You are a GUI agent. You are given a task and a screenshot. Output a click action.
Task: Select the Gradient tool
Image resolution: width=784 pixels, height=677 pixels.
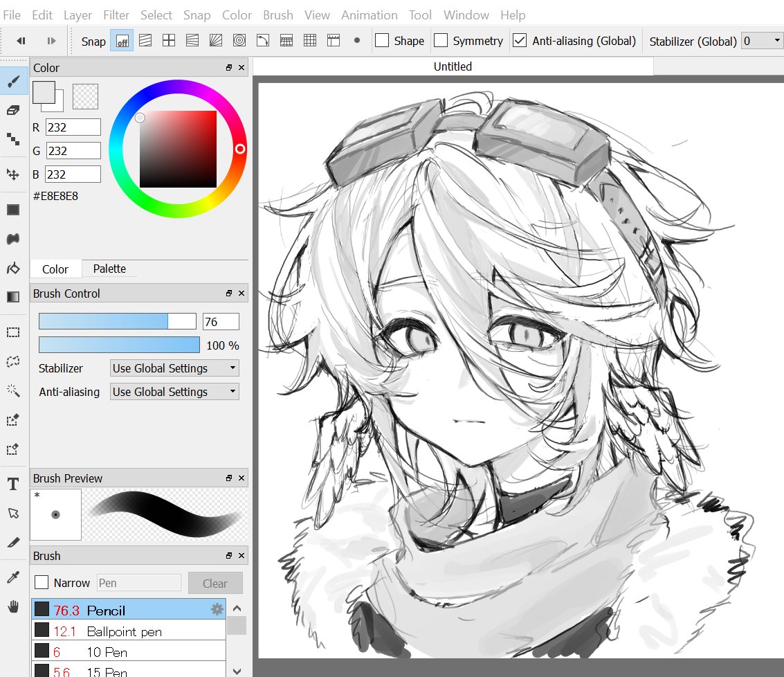pyautogui.click(x=14, y=297)
